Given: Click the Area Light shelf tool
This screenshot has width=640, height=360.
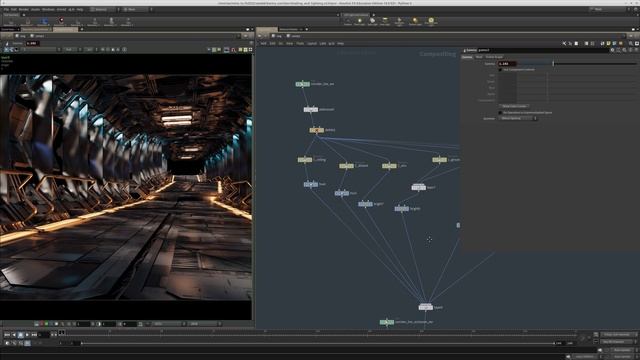Looking at the screenshot, I should [385, 21].
